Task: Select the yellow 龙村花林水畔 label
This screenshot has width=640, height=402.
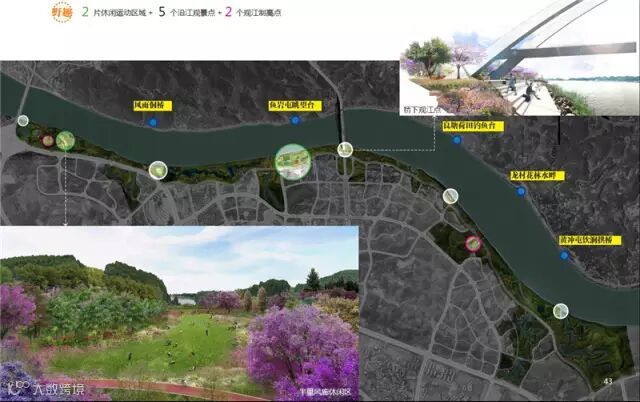Action: tap(537, 176)
